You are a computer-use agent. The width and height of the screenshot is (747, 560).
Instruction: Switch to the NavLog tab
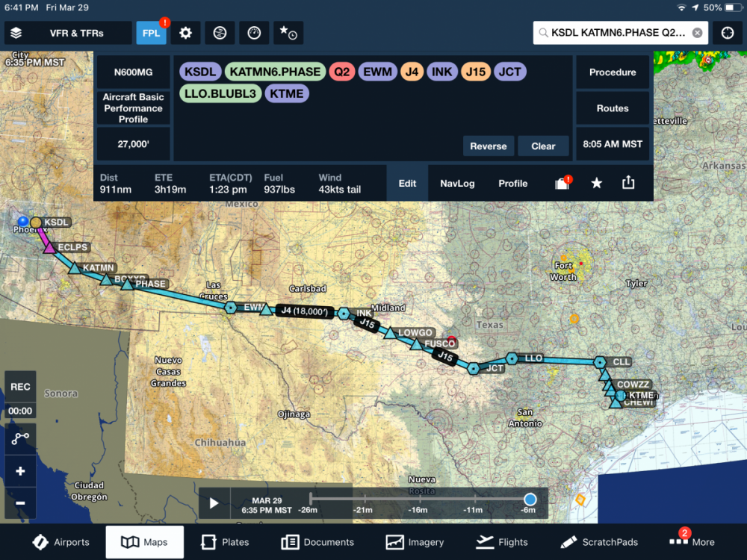coord(457,184)
